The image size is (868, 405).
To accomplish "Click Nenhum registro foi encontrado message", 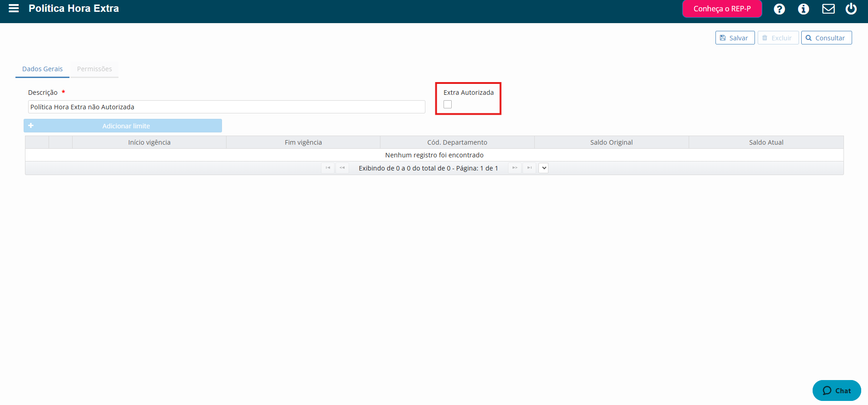I will (434, 155).
